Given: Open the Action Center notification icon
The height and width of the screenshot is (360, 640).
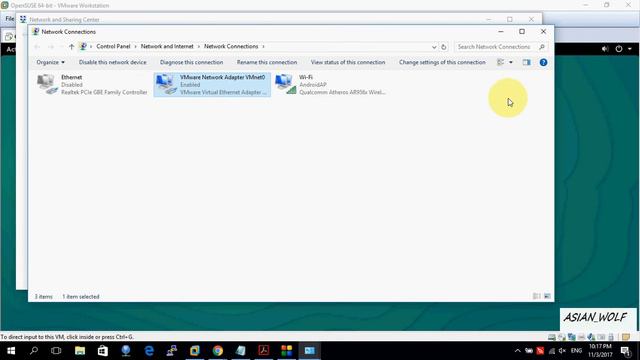Looking at the screenshot, I should coord(625,351).
